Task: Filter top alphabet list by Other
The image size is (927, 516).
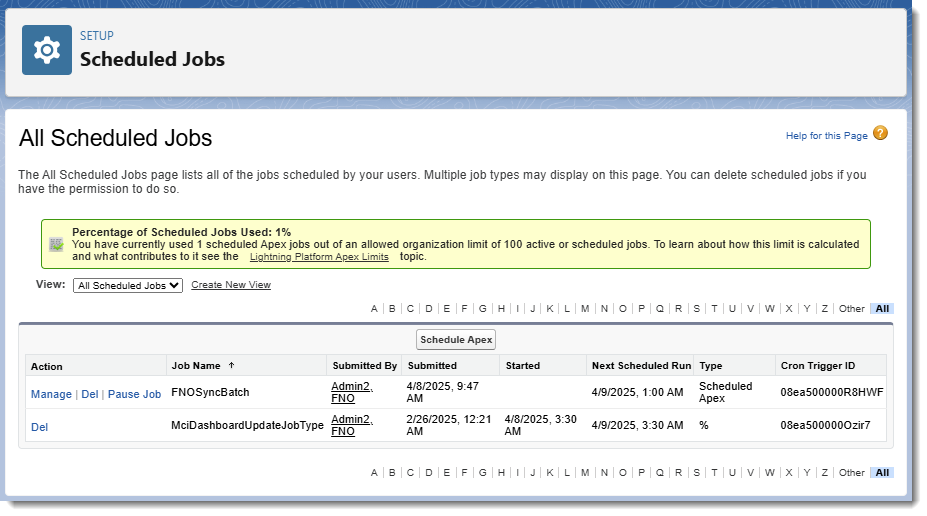Action: click(851, 309)
